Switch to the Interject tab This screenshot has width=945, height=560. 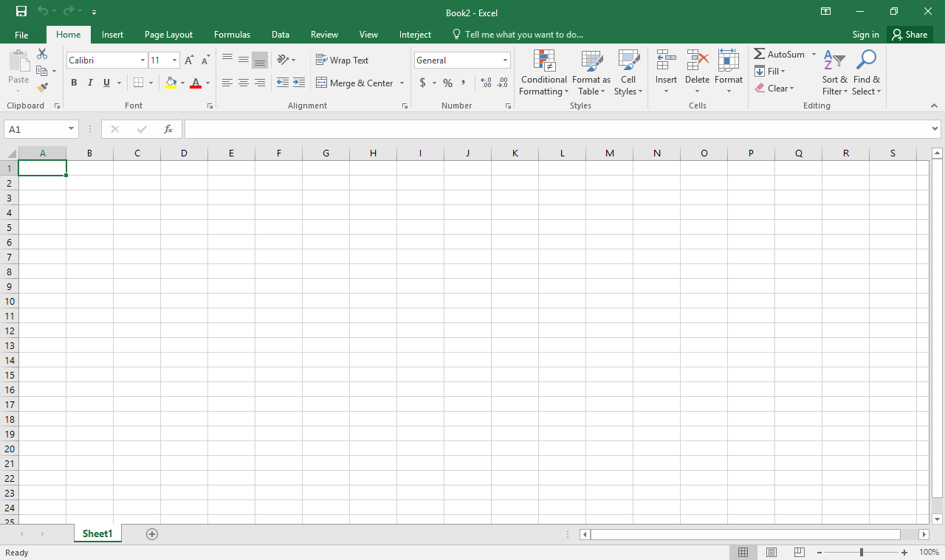pos(415,35)
